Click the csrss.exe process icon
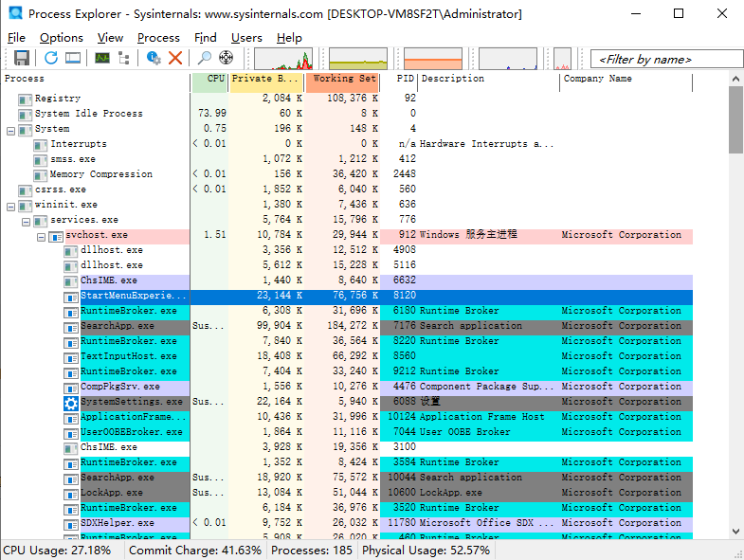This screenshot has width=744, height=560. point(26,190)
